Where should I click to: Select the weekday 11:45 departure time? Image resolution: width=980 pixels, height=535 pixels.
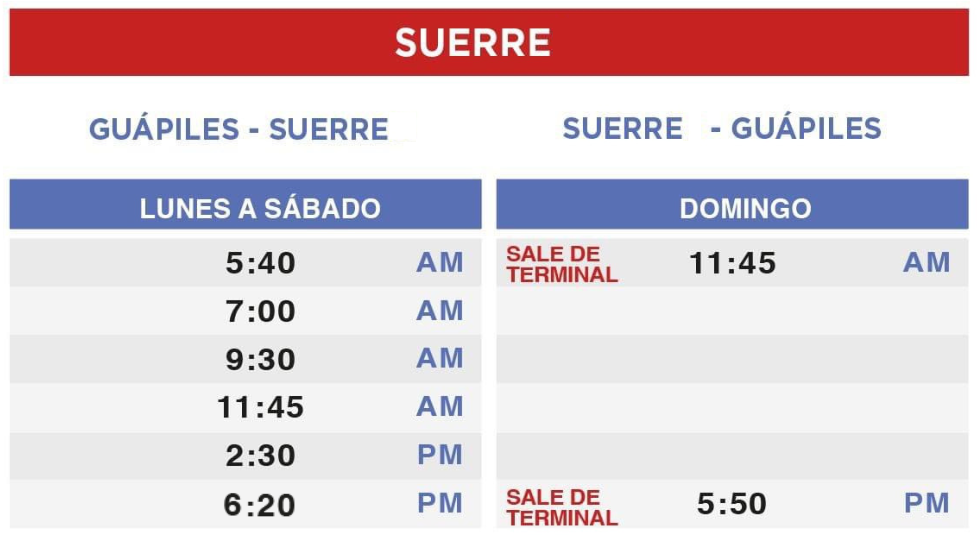(x=260, y=407)
